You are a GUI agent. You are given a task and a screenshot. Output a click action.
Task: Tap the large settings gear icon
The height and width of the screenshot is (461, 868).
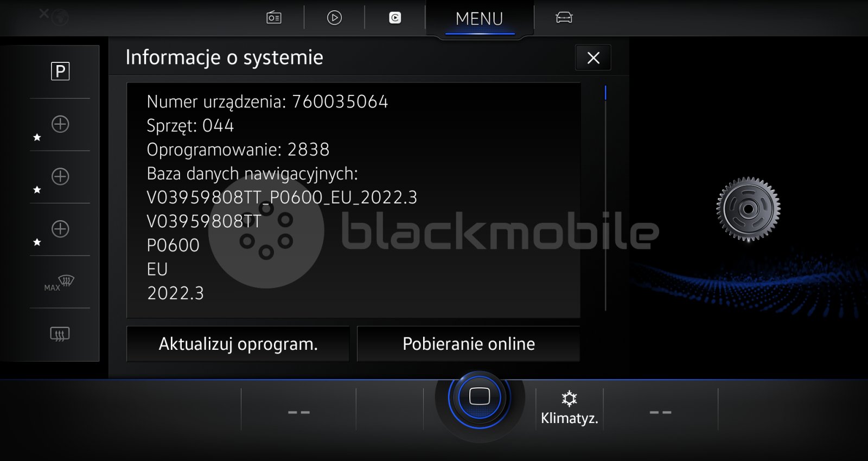coord(748,209)
